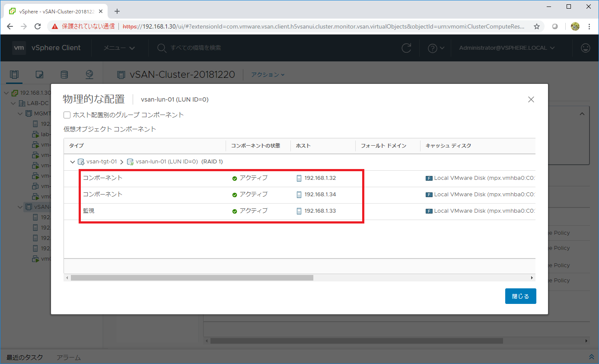Click the 閉じる button
The image size is (599, 364).
point(520,296)
